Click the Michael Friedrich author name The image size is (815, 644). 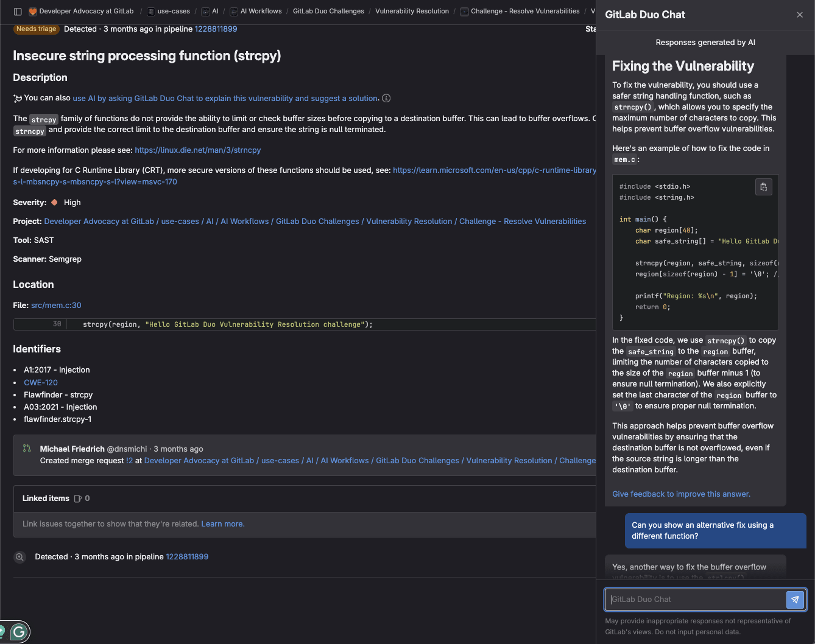(x=72, y=449)
